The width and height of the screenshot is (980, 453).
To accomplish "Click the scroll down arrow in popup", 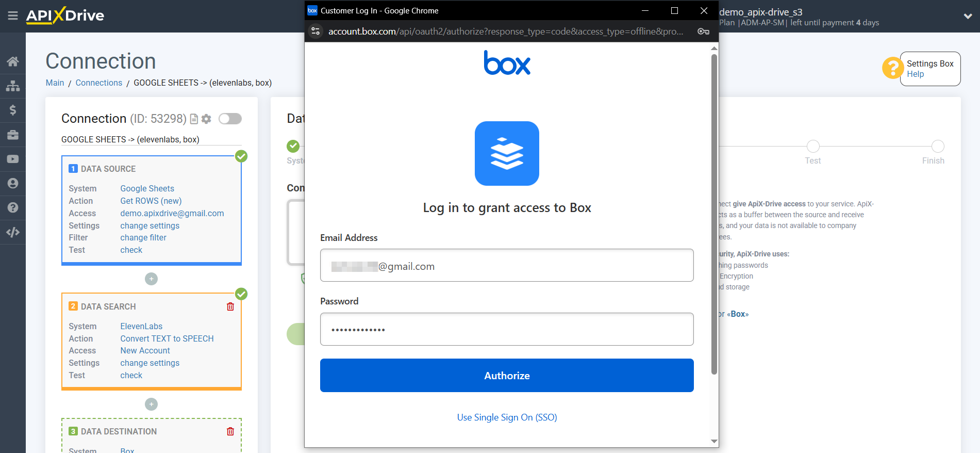I will [x=714, y=441].
